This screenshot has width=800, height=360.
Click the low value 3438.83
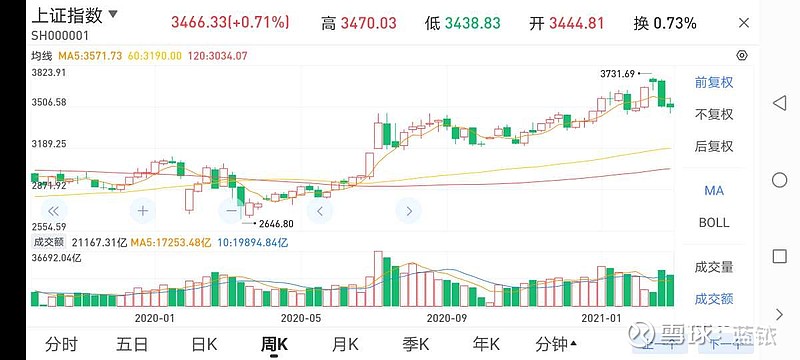pos(472,23)
